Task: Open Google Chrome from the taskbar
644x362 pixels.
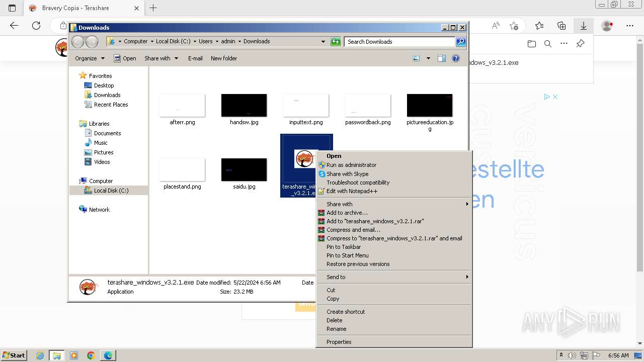Action: (91, 355)
